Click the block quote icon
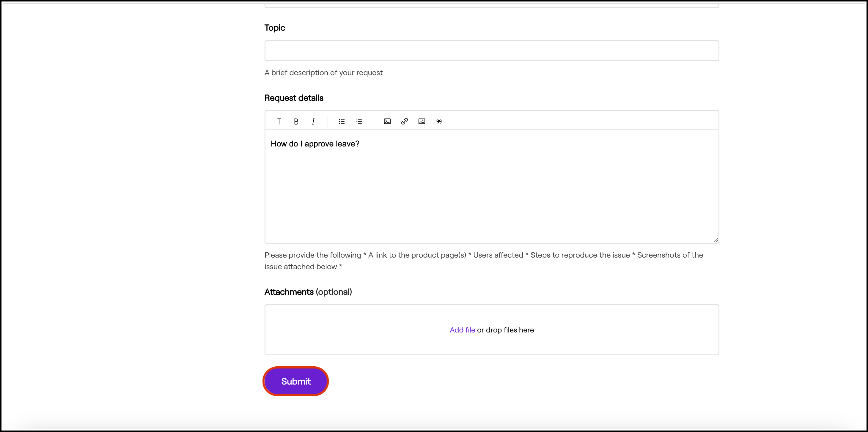868x432 pixels. click(439, 122)
